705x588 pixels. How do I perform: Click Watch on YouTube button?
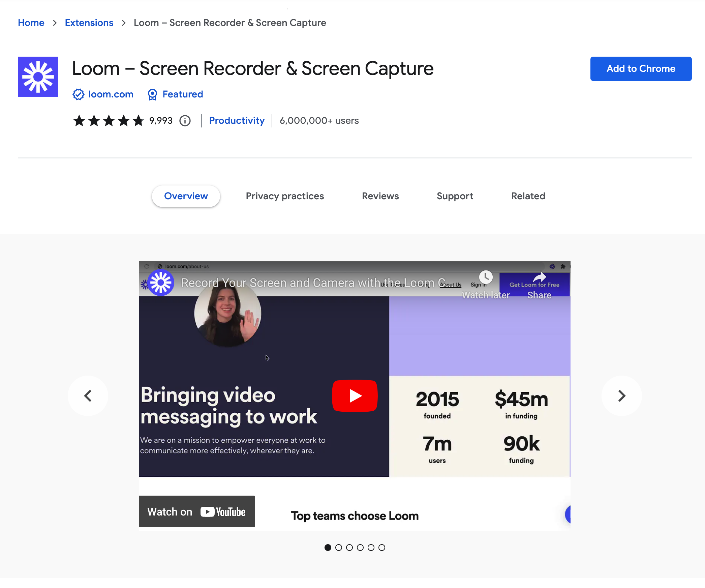[197, 511]
